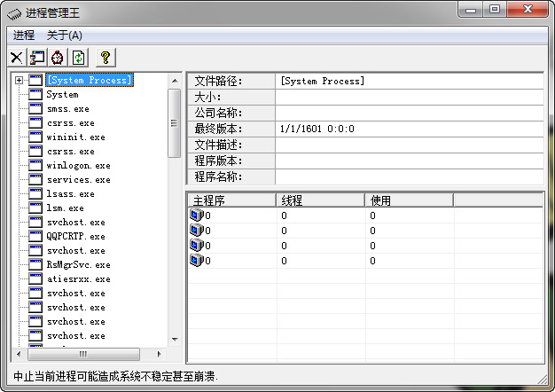This screenshot has width=555, height=392.
Task: Click the yellow question mark help icon
Action: click(105, 57)
